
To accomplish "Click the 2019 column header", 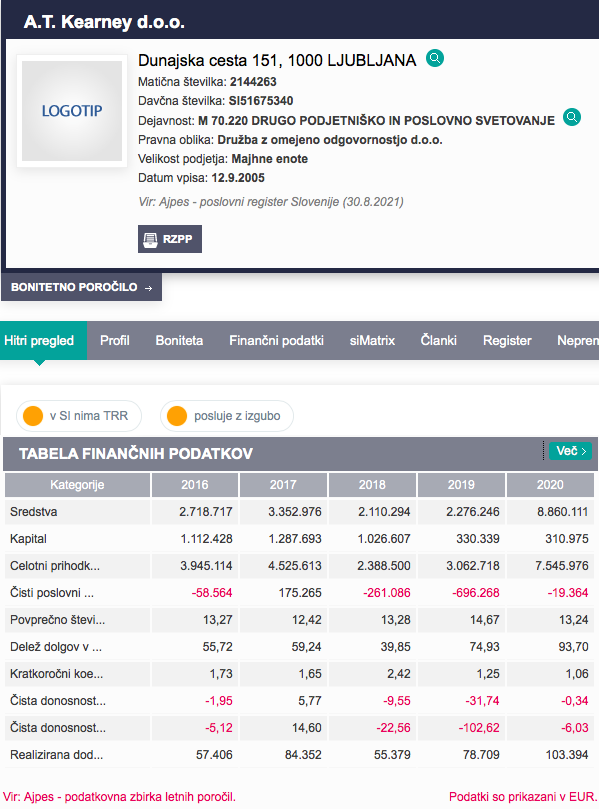I will coord(461,485).
